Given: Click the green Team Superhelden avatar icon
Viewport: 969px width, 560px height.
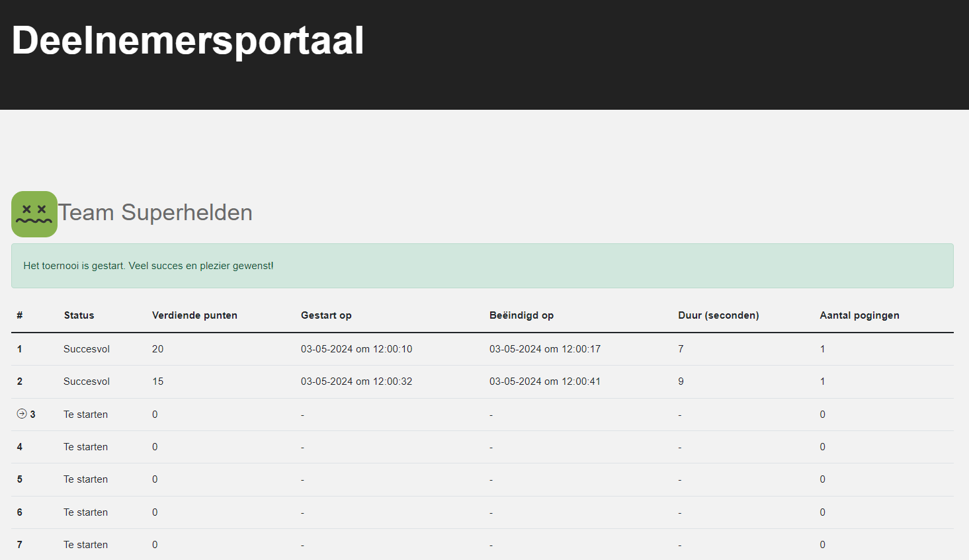Looking at the screenshot, I should coord(34,214).
